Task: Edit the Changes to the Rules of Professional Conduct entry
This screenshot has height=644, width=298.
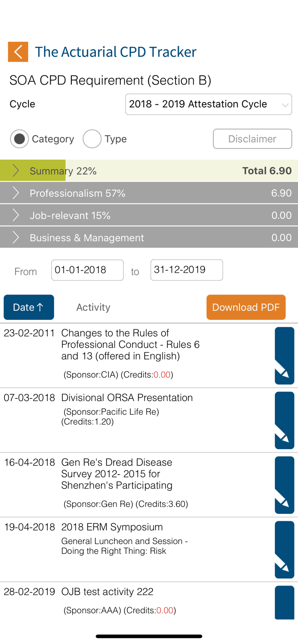Action: [284, 355]
